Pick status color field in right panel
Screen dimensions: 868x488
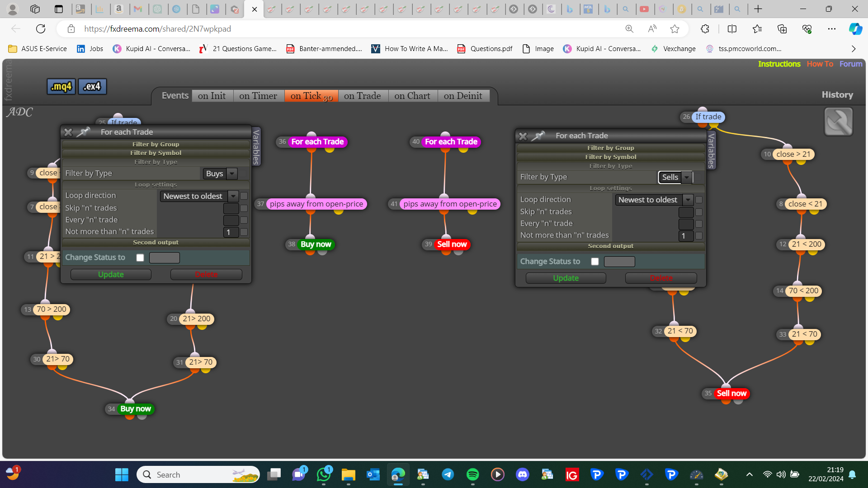pyautogui.click(x=619, y=262)
